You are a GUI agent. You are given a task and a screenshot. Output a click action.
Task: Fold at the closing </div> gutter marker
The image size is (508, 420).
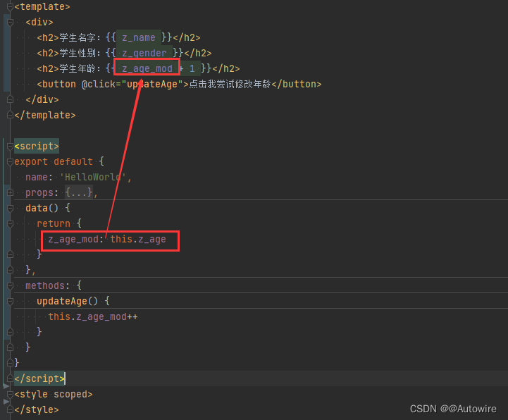[10, 99]
